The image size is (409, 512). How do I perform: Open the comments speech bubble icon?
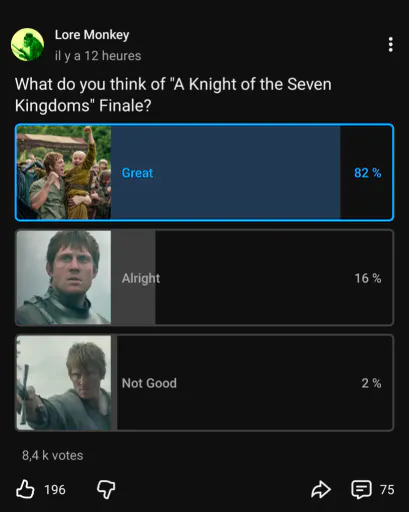tap(361, 489)
